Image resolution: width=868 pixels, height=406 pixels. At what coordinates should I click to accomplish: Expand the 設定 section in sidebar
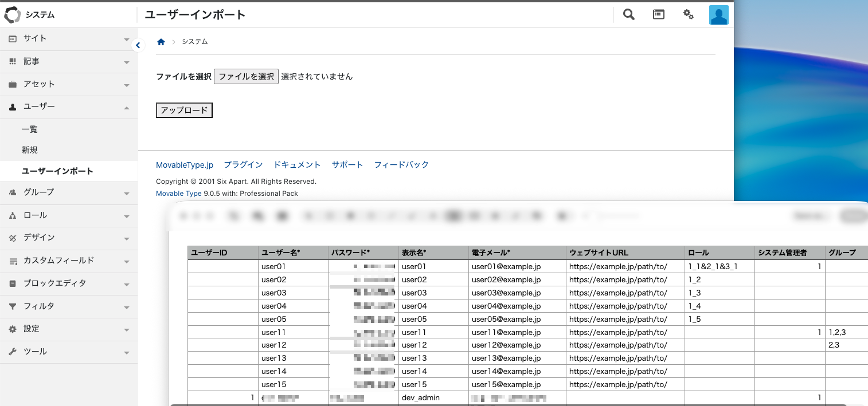coord(127,329)
